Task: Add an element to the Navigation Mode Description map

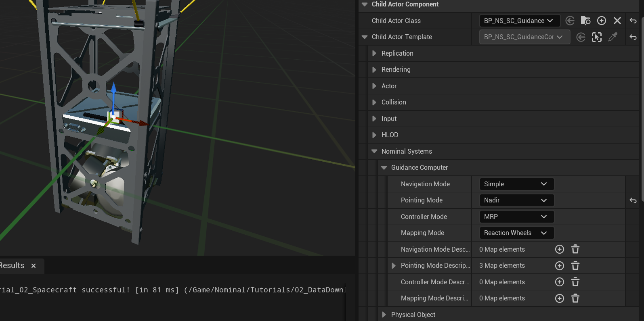Action: click(559, 250)
